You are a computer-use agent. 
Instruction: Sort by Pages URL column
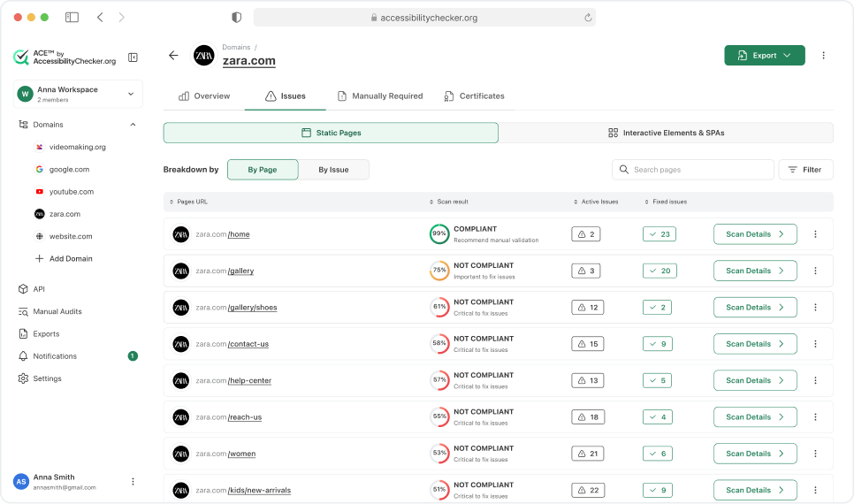click(x=188, y=202)
